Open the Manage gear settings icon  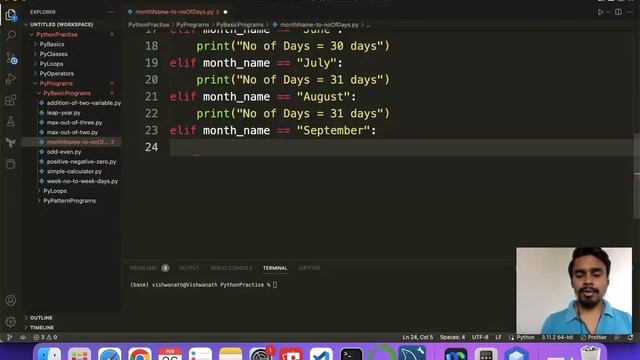pyautogui.click(x=11, y=322)
